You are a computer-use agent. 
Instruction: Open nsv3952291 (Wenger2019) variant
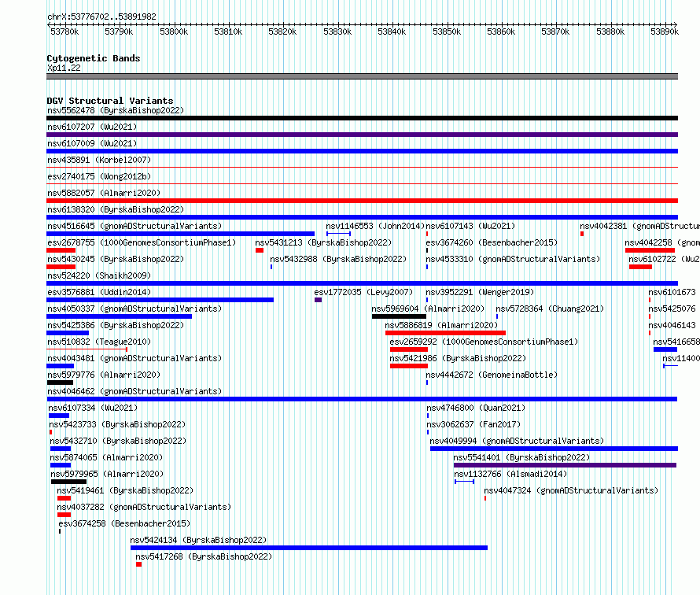pos(480,292)
